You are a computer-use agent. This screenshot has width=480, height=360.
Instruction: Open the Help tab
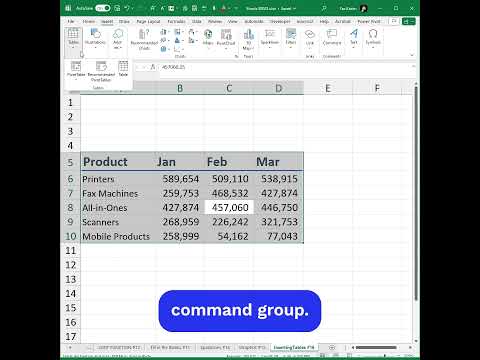[324, 21]
